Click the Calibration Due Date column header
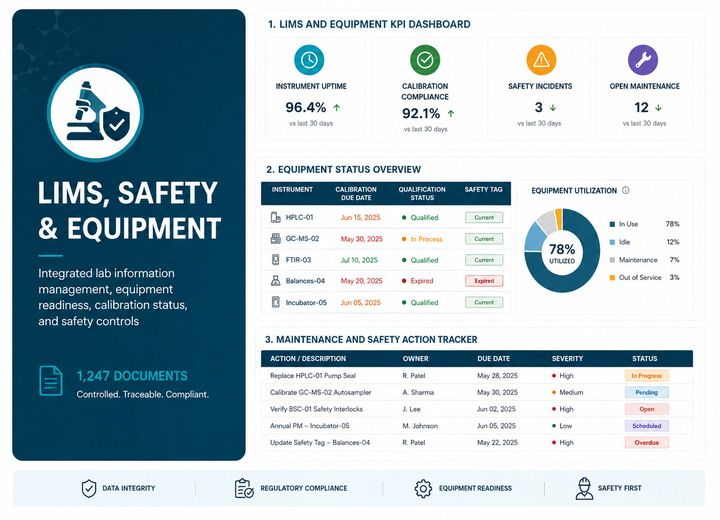 pos(356,193)
